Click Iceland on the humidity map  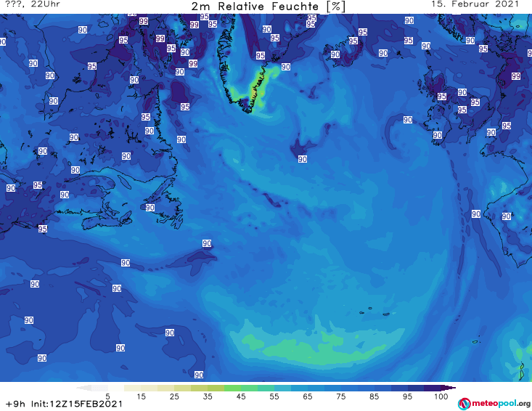pos(343,52)
